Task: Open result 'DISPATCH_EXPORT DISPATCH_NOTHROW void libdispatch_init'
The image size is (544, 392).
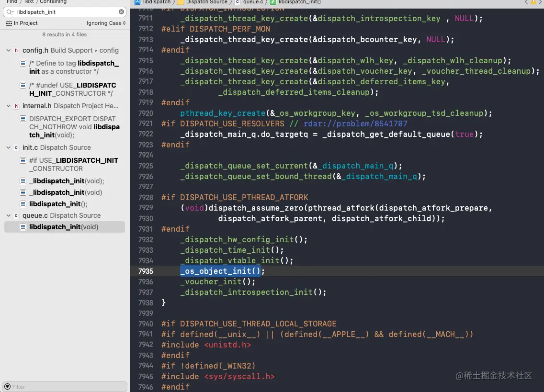Action: click(x=74, y=127)
